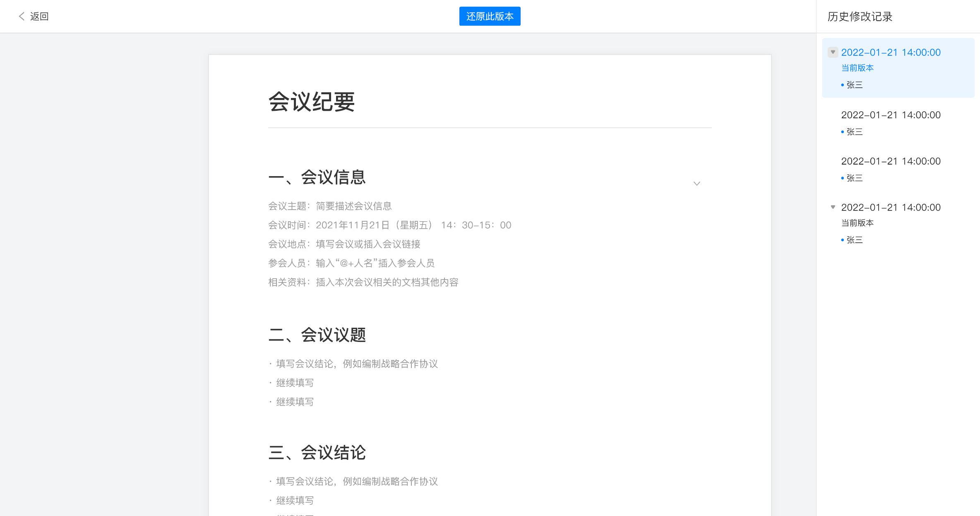Select the fourth history record timestamp
This screenshot has height=516, width=980.
coord(891,208)
